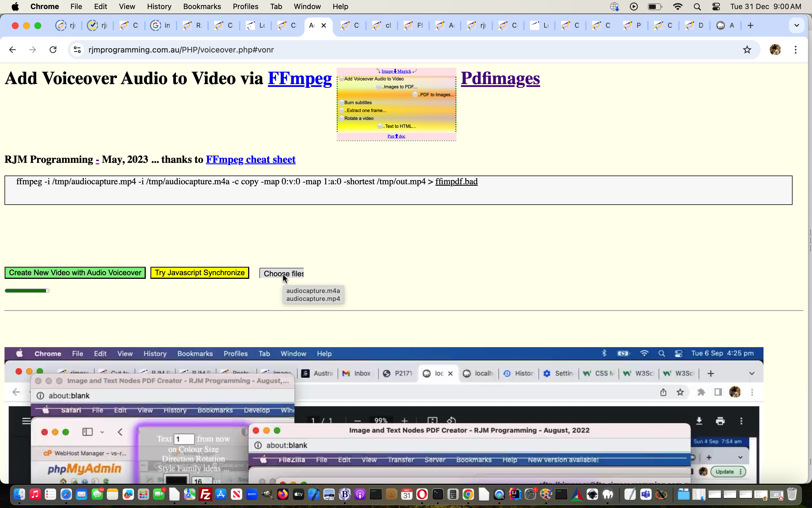Click the ffimpdf.bad link in command box
Screen dimensions: 812x508
(456, 182)
